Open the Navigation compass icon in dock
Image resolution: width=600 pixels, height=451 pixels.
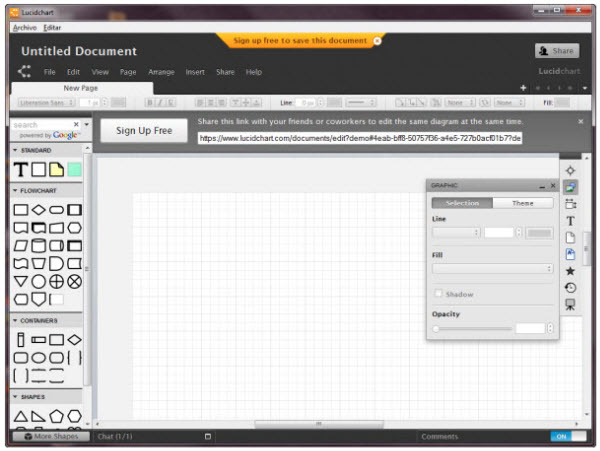[570, 170]
